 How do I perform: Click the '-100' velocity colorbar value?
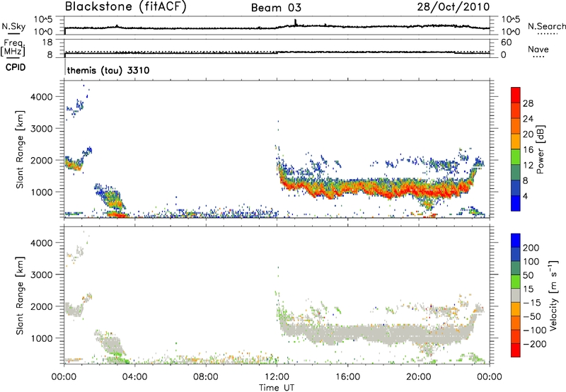point(534,330)
